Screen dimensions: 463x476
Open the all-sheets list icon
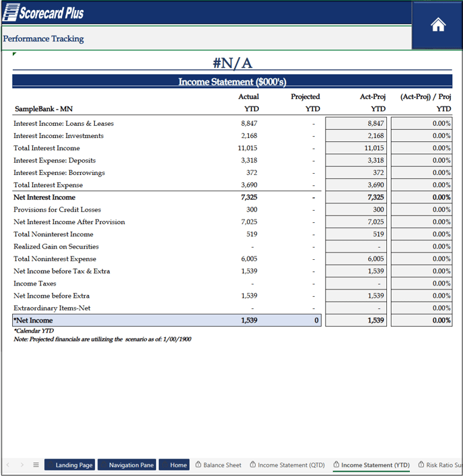tap(36, 465)
